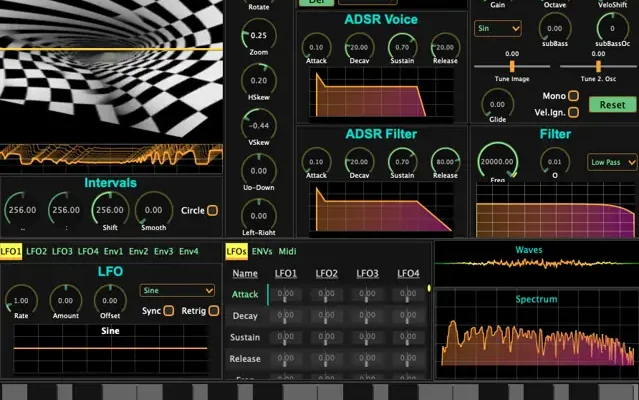The image size is (639, 400).
Task: Click the Attack row LFO1 slider
Action: 285,295
